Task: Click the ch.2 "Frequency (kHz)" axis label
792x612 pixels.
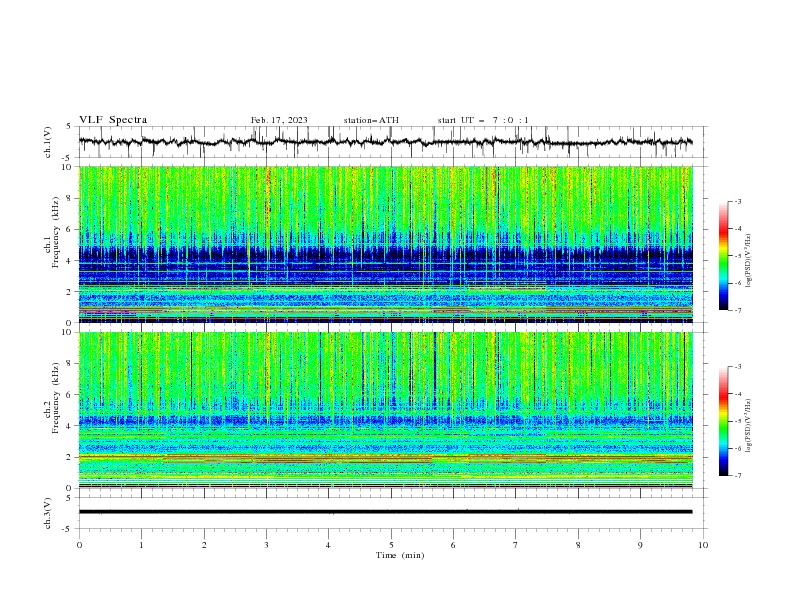Action: (56, 398)
